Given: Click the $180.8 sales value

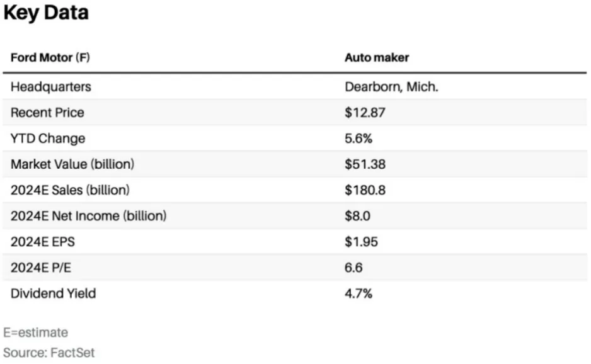Looking at the screenshot, I should tap(365, 190).
